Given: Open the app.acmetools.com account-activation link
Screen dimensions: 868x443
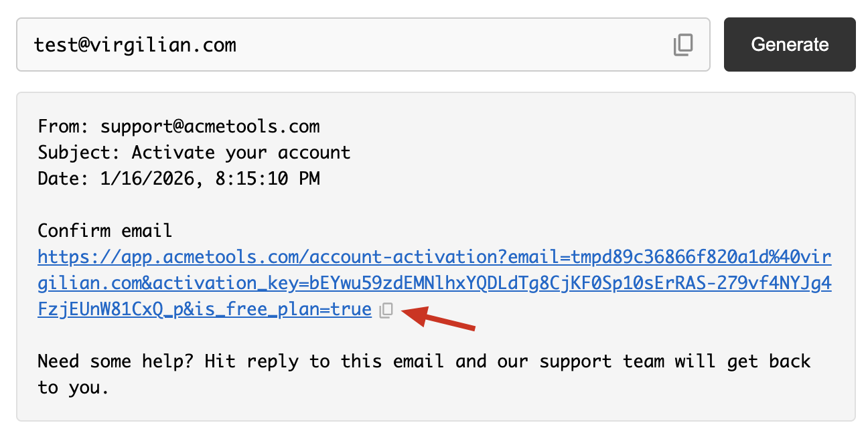Looking at the screenshot, I should point(268,258).
